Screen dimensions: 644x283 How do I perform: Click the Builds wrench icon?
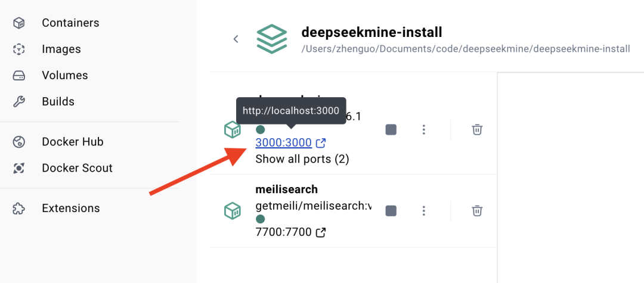(19, 102)
